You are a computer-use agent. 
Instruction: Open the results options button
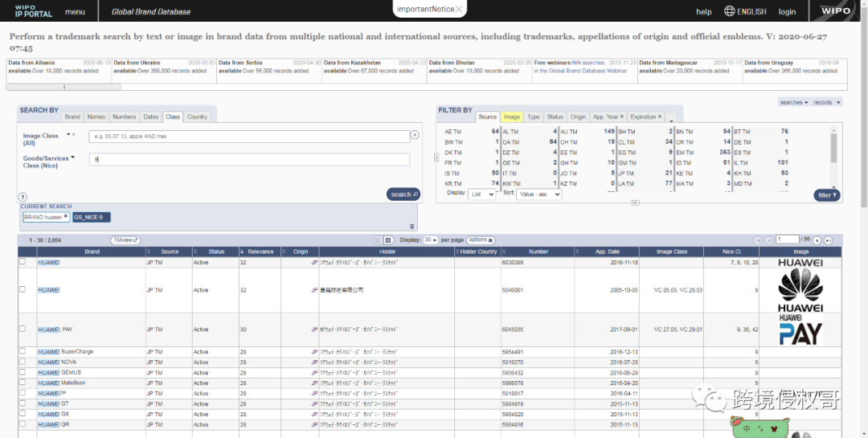tap(481, 240)
